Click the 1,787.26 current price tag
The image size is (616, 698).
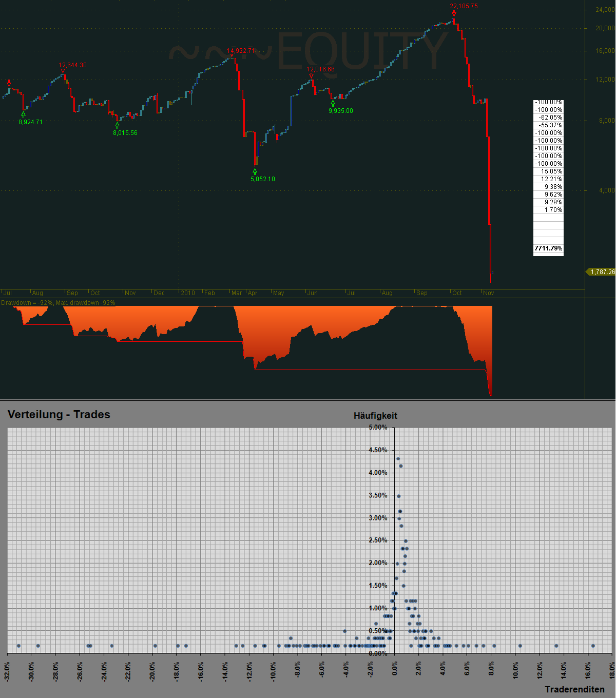point(601,272)
